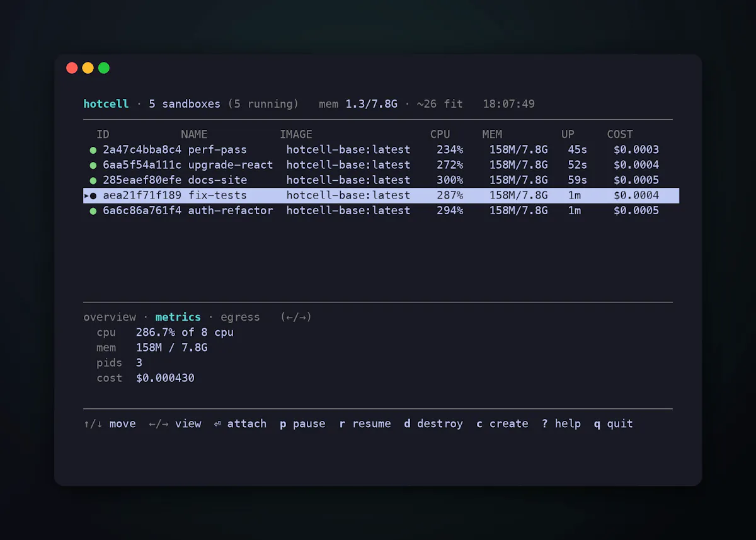Viewport: 756px width, 540px height.
Task: Click the yellow minimize window button
Action: [x=88, y=68]
